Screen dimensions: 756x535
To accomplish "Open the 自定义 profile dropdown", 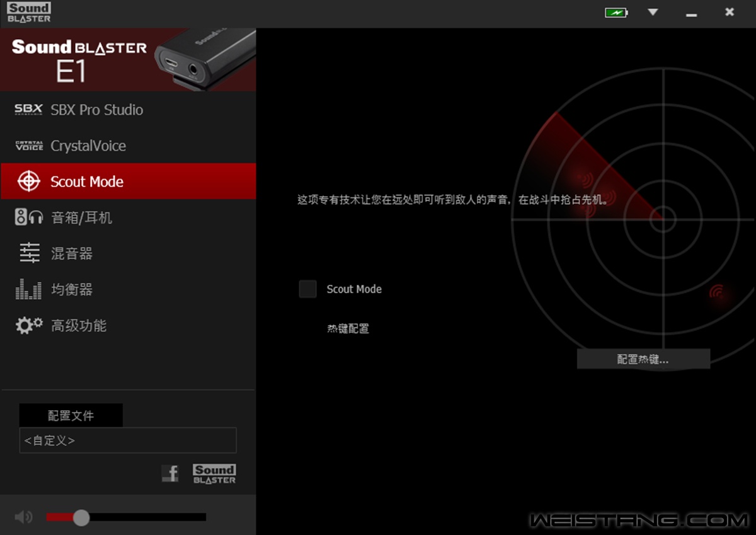I will pyautogui.click(x=128, y=440).
